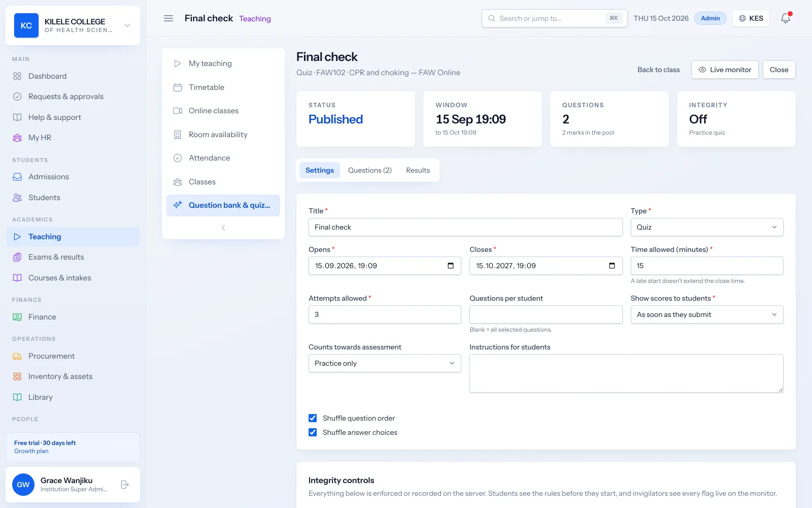Screen dimensions: 812x508
Task: Switch to the Results tab
Action: pos(418,170)
